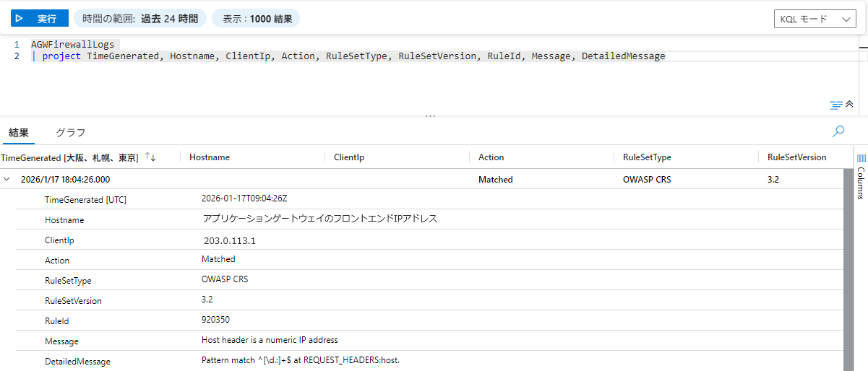Image resolution: width=868 pixels, height=371 pixels.
Task: Click the panel resize handle dots
Action: (431, 115)
